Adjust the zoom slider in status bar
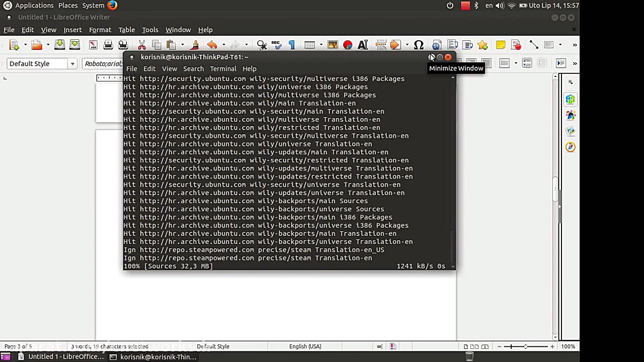 point(525,346)
